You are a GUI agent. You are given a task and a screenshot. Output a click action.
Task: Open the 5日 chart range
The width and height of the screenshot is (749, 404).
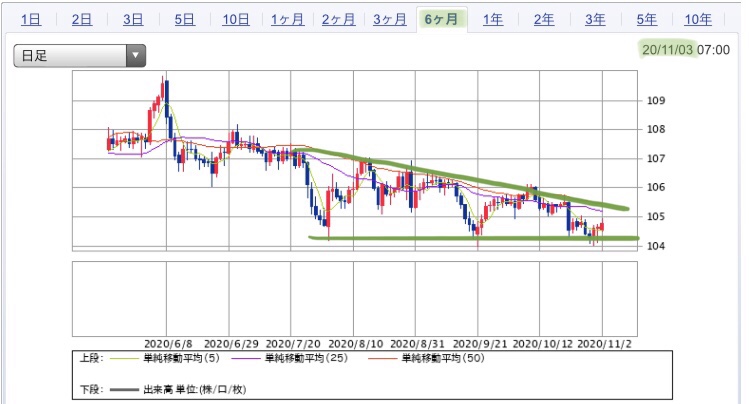pos(184,20)
